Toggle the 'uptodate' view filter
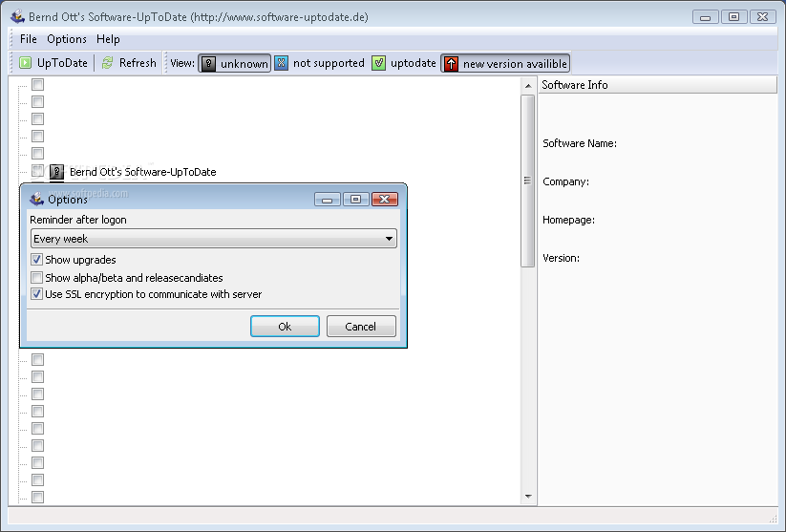The height and width of the screenshot is (532, 786). (404, 63)
